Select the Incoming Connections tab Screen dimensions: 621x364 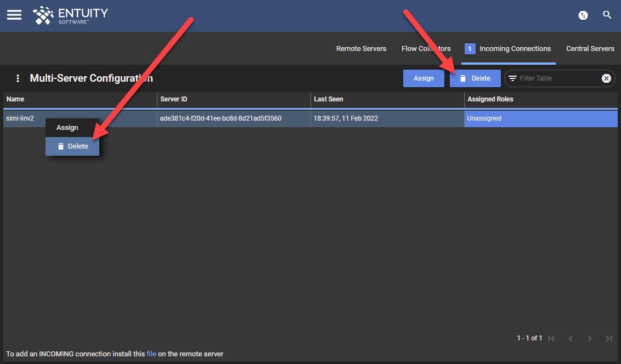pos(508,49)
